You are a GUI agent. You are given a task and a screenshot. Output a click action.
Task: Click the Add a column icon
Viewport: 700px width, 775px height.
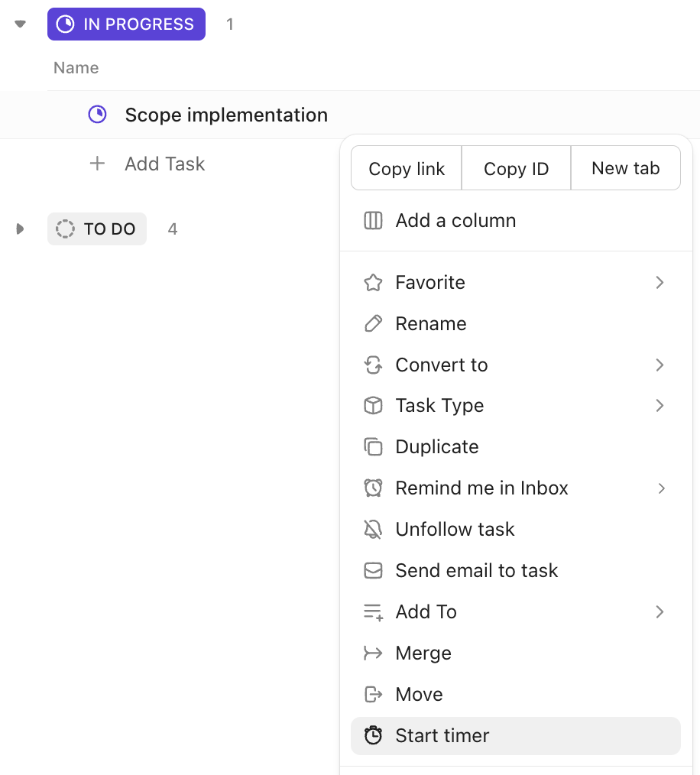pyautogui.click(x=373, y=220)
